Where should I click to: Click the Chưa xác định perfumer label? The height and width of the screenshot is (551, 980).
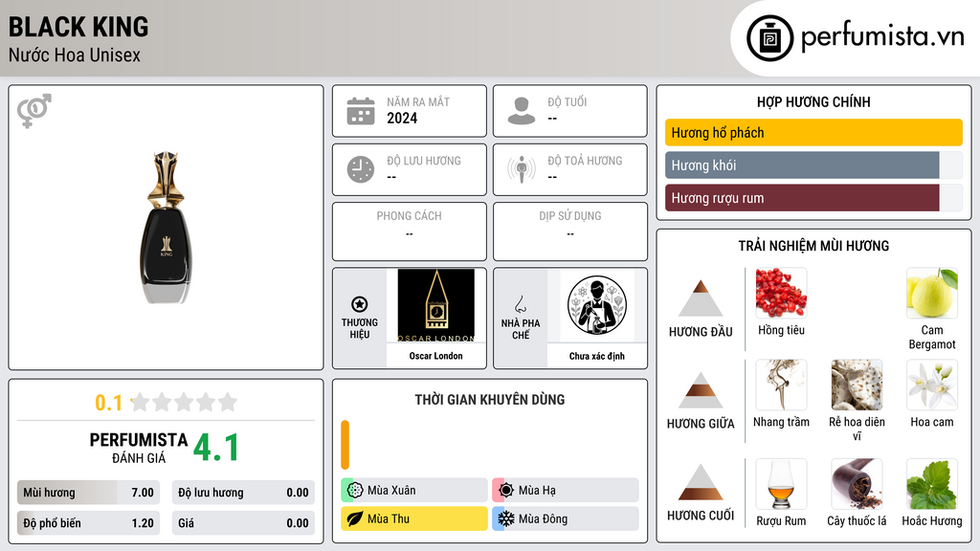pyautogui.click(x=597, y=356)
